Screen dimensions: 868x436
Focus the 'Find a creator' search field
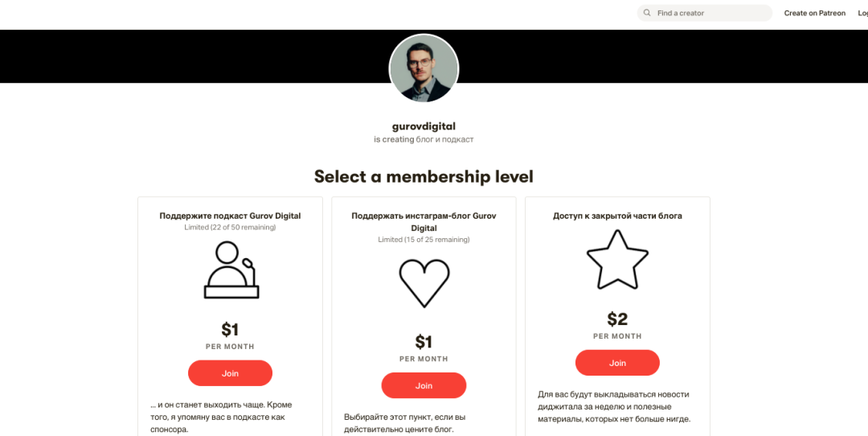pyautogui.click(x=707, y=13)
